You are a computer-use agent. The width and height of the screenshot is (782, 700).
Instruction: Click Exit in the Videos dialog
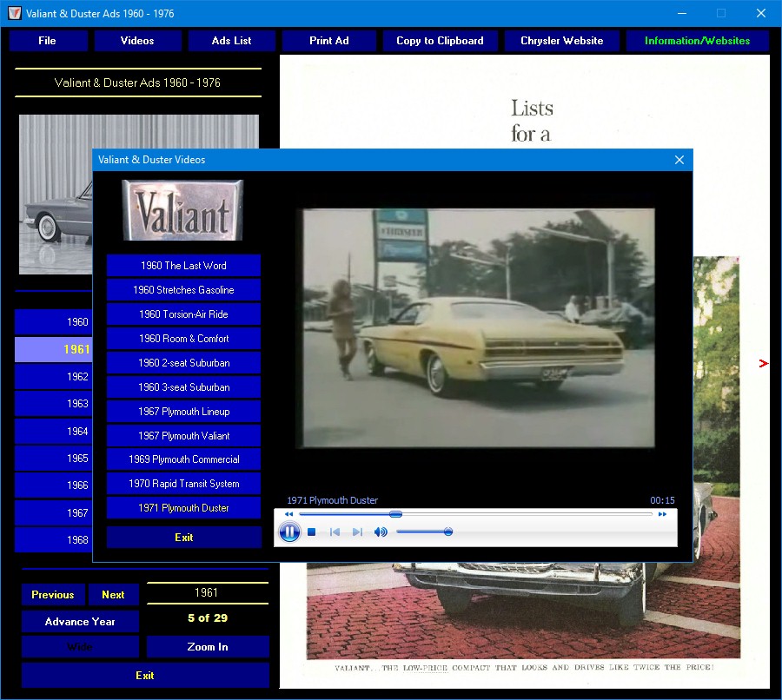tap(183, 538)
